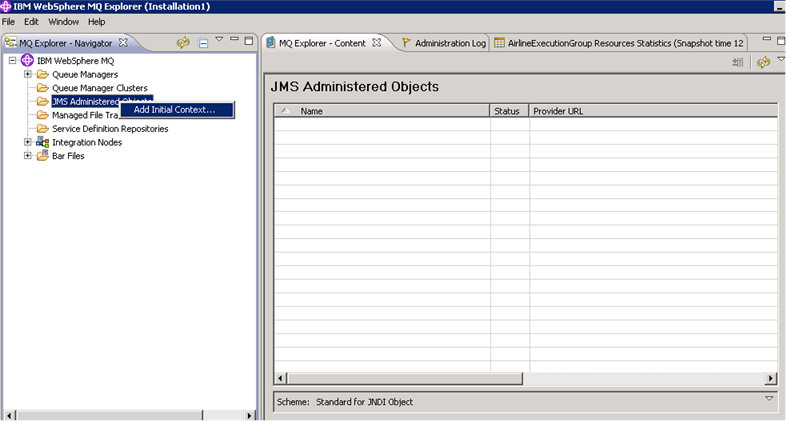Click the table's horizontal scrollbar thumb
Screen dimensions: 786x421
pyautogui.click(x=405, y=378)
